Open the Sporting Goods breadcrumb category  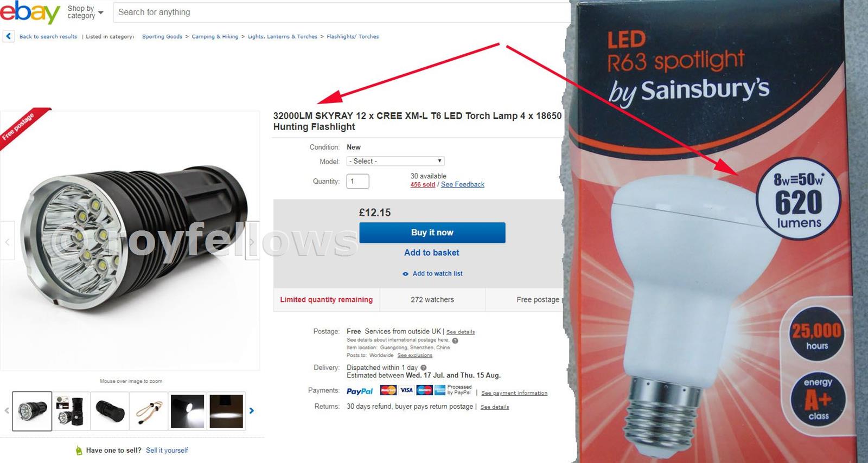pos(162,36)
